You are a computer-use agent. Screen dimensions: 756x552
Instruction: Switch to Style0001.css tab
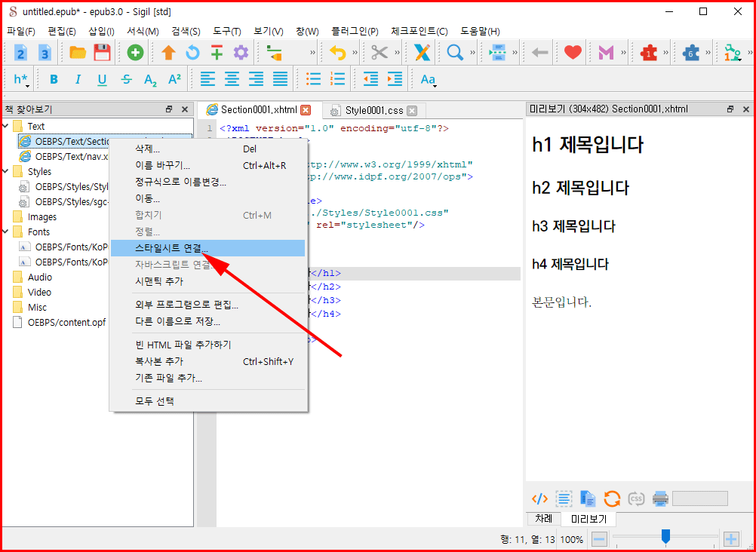pyautogui.click(x=373, y=110)
